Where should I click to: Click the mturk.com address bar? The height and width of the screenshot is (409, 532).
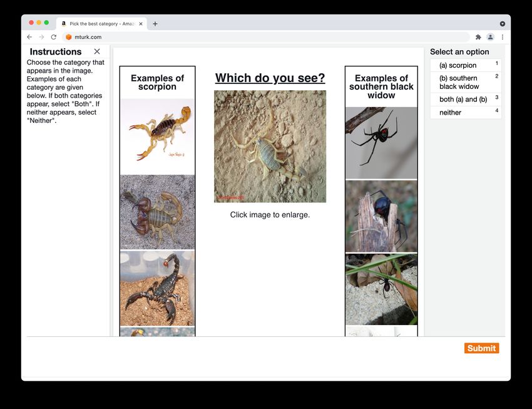[x=266, y=37]
